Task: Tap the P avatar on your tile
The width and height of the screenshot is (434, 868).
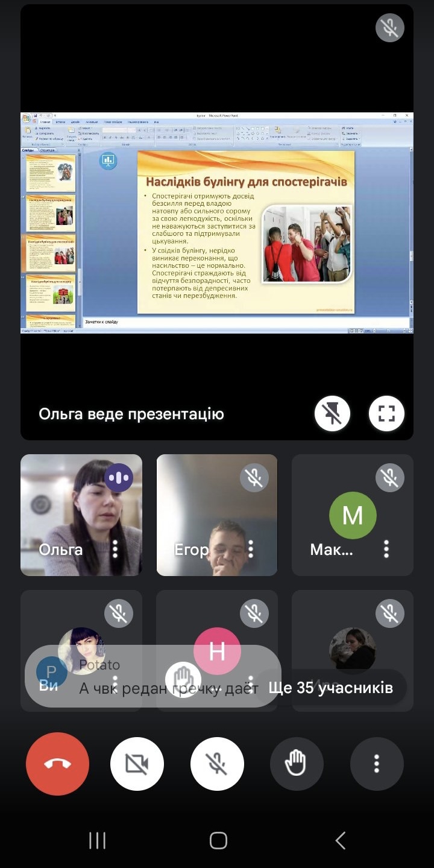Action: (x=52, y=672)
